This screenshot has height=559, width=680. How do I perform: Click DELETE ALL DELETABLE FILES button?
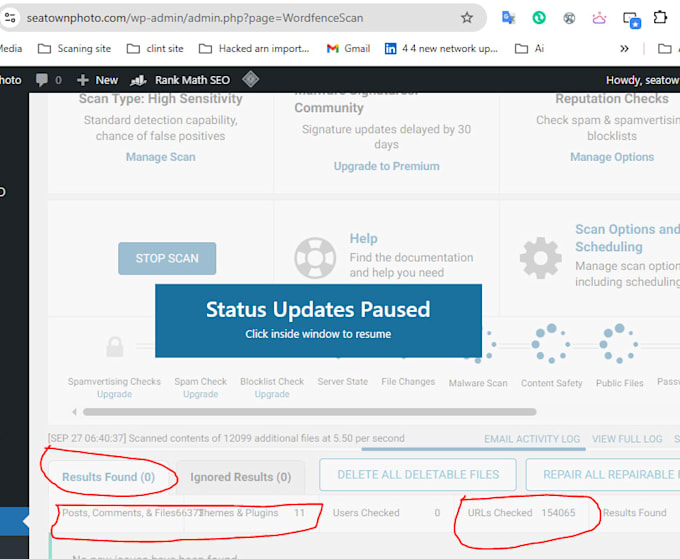[x=418, y=475]
